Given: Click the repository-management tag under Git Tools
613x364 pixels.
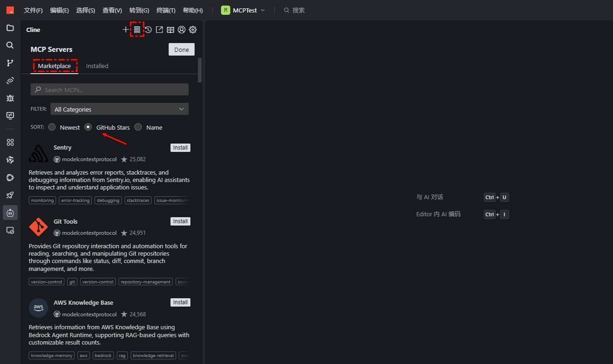Looking at the screenshot, I should tap(146, 282).
